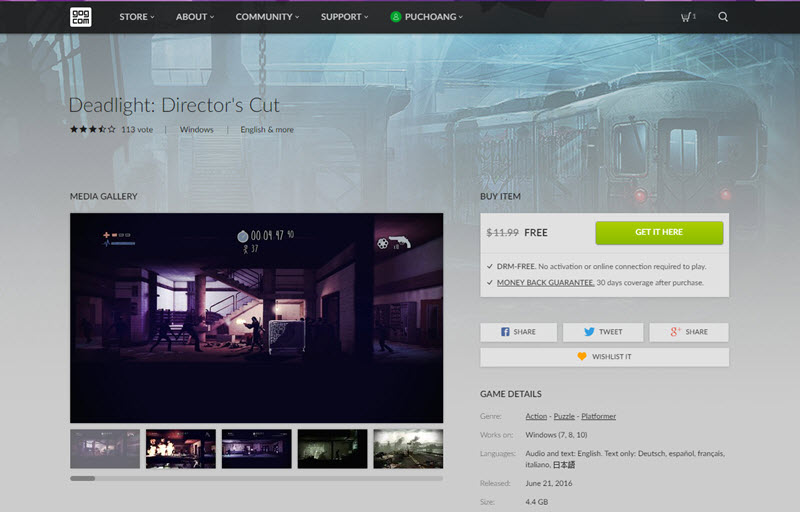Click the Google Plus icon
The width and height of the screenshot is (800, 512).
(x=676, y=332)
